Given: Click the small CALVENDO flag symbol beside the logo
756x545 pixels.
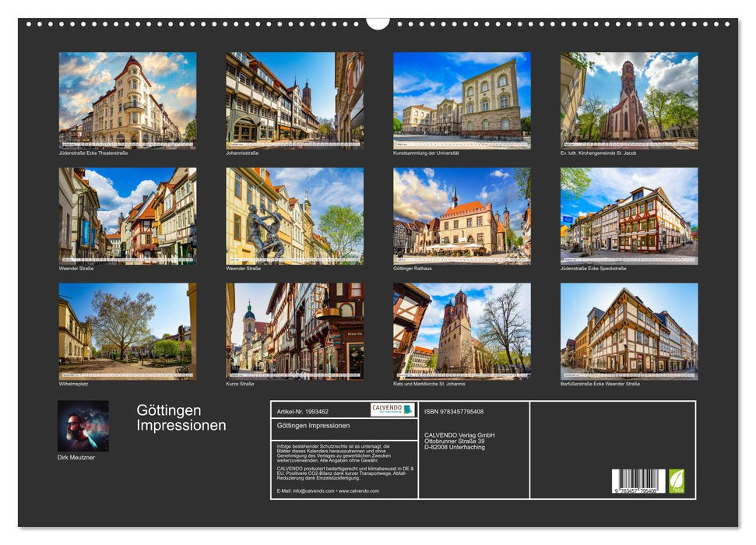Looking at the screenshot, I should [x=409, y=410].
